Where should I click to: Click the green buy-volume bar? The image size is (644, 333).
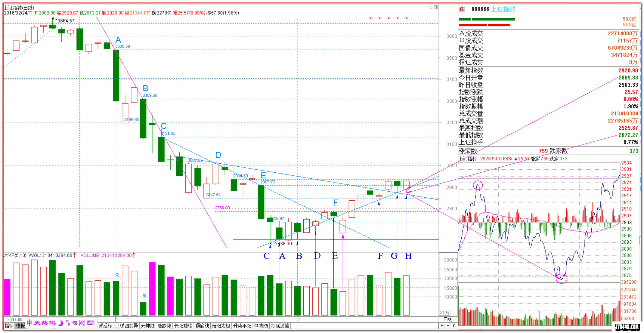pos(487,19)
